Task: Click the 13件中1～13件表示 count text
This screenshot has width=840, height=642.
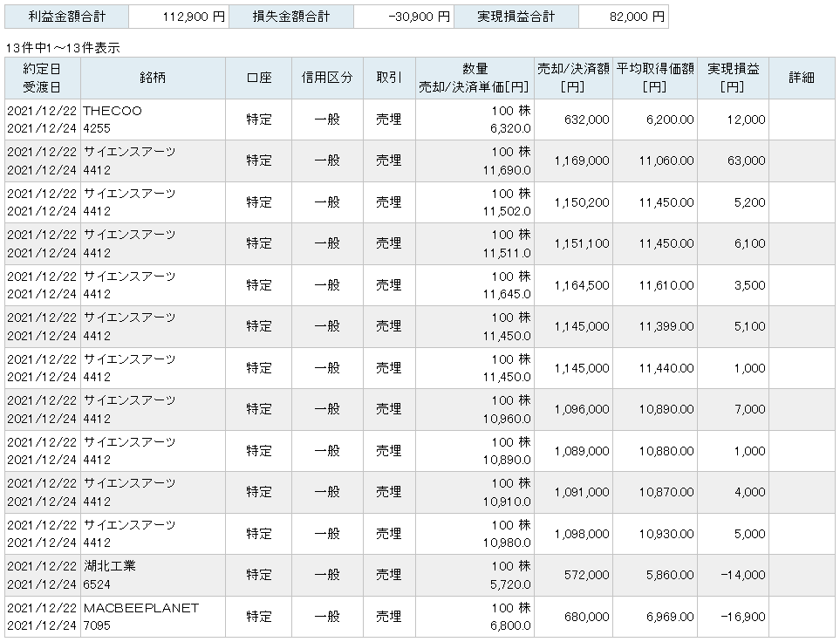Action: [x=63, y=48]
